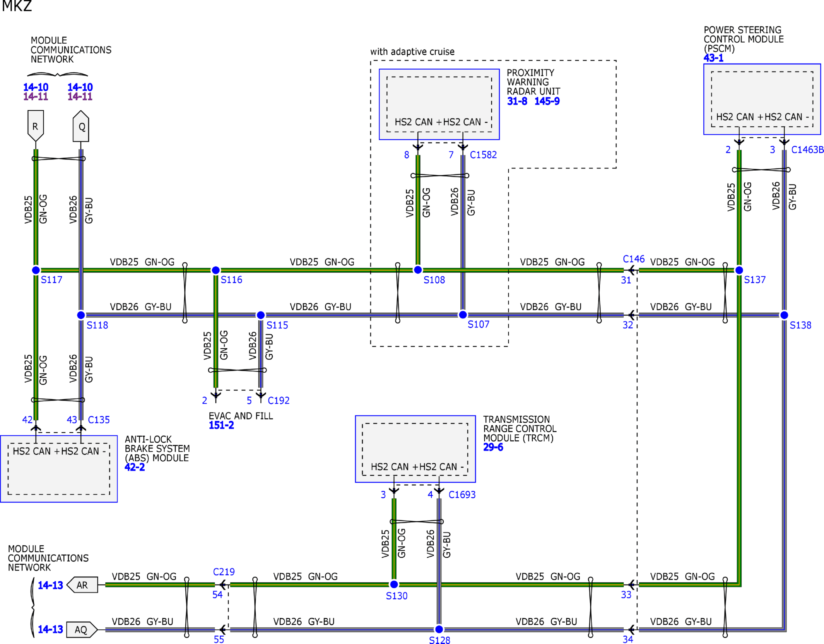Open the 14-13 link beside connector AR
Viewport: 824px width, 644px height.
point(50,585)
